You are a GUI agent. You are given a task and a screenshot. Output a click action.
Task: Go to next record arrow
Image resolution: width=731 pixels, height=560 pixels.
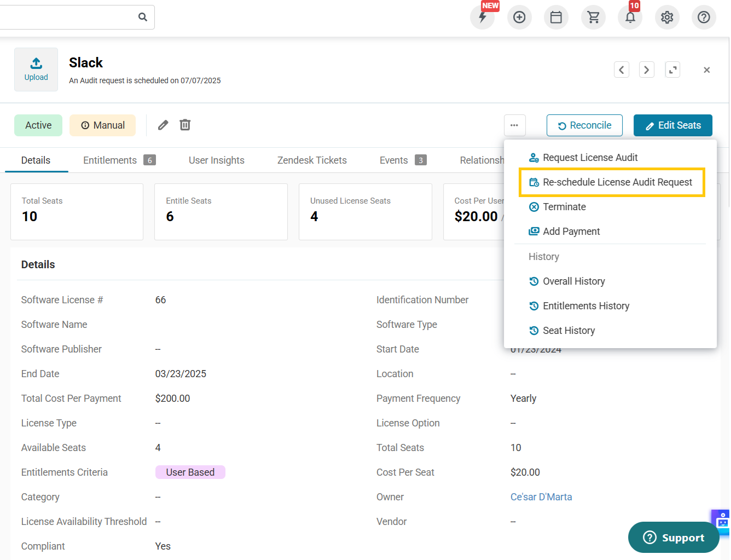647,70
